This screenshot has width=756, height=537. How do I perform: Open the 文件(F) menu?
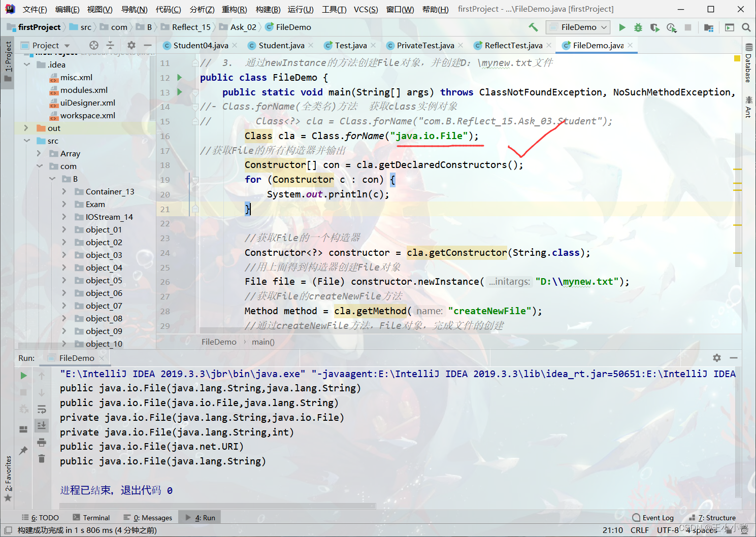point(35,9)
